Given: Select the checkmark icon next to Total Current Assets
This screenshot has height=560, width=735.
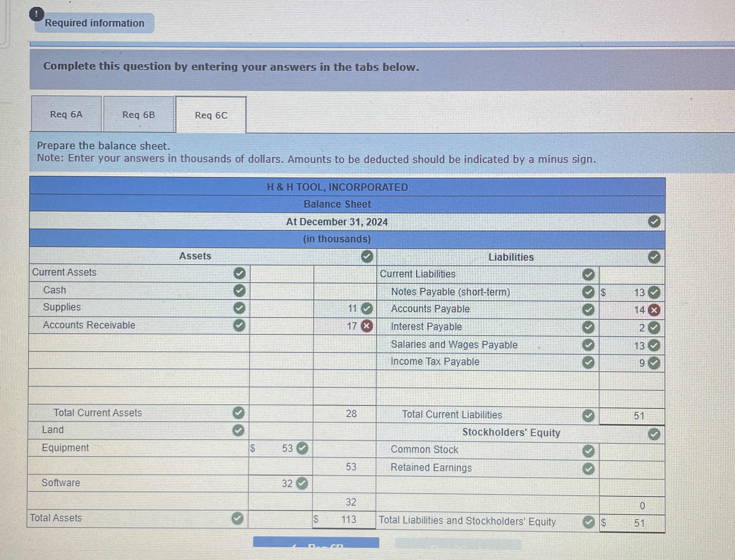Looking at the screenshot, I should pos(238,413).
